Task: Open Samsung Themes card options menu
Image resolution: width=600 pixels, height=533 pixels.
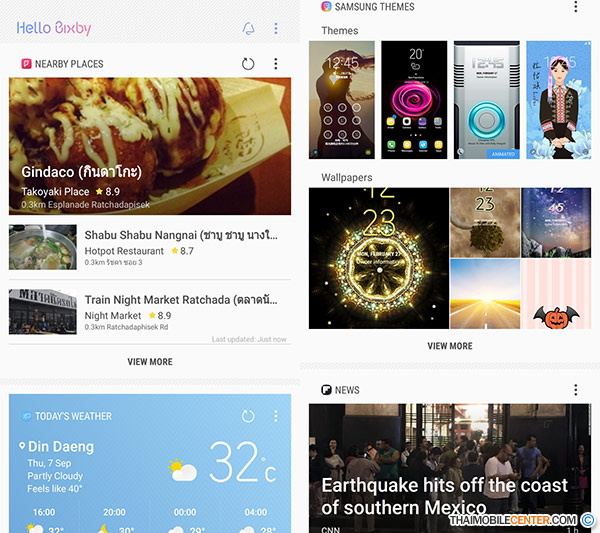Action: pos(576,7)
